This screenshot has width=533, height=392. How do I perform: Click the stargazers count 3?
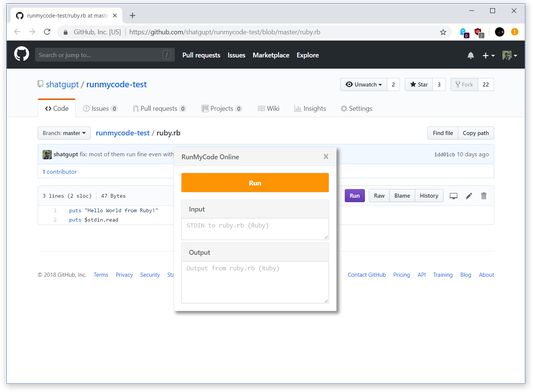click(x=439, y=84)
